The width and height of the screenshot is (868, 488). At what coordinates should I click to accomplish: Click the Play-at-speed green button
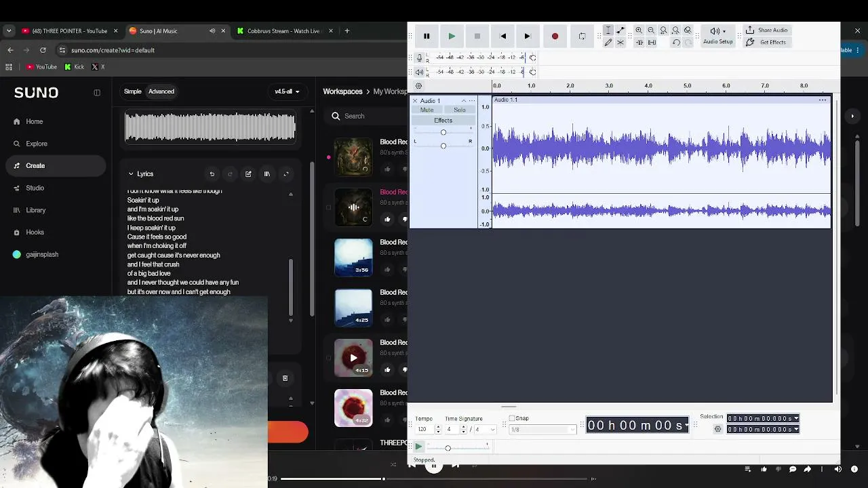pyautogui.click(x=418, y=447)
